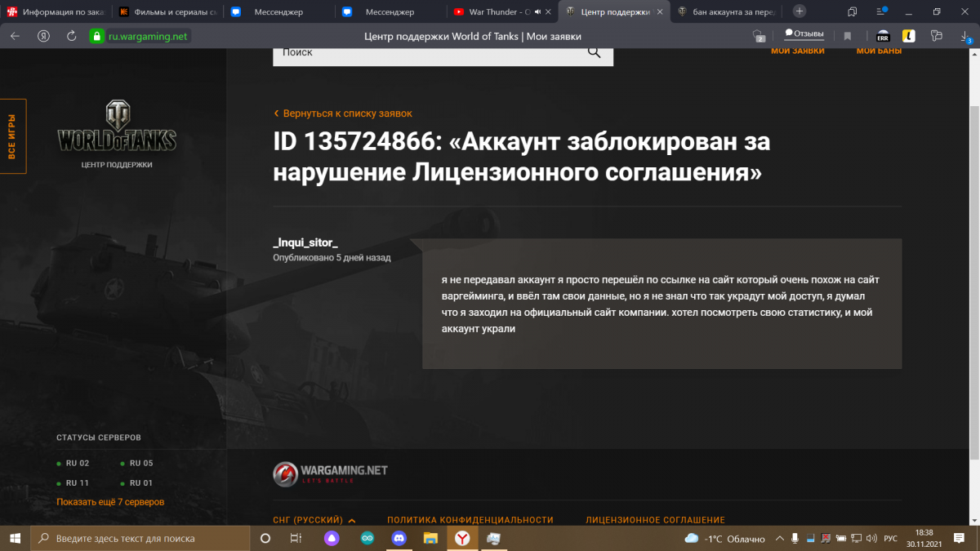Mute the War Thunder tab speaker icon
This screenshot has height=551, width=980.
coord(538,12)
